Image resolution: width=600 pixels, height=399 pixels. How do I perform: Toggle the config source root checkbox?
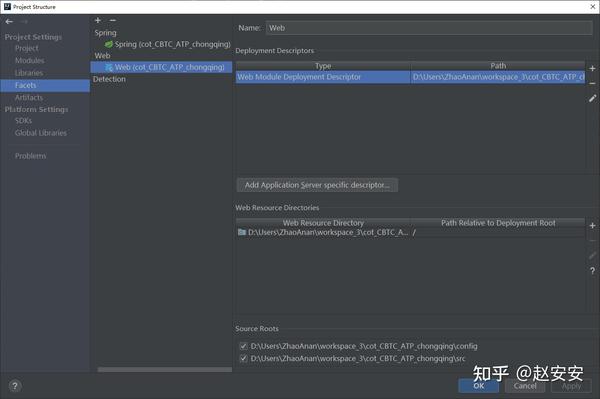(243, 346)
